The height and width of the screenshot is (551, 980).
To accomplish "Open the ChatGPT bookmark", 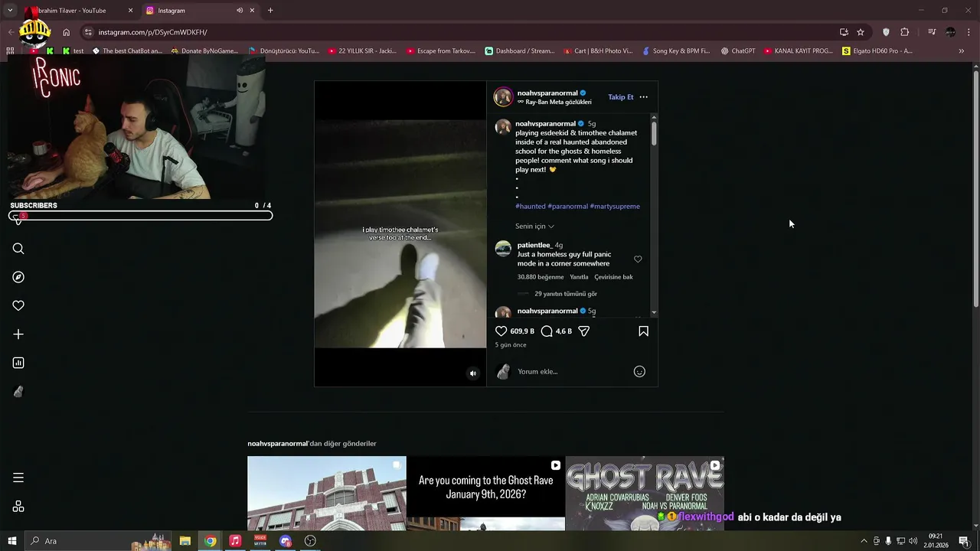I will coord(738,51).
